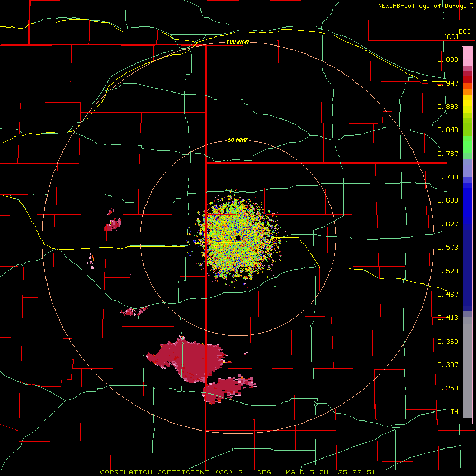Click the 0.307 scale value
476x476 pixels.
[x=448, y=365]
